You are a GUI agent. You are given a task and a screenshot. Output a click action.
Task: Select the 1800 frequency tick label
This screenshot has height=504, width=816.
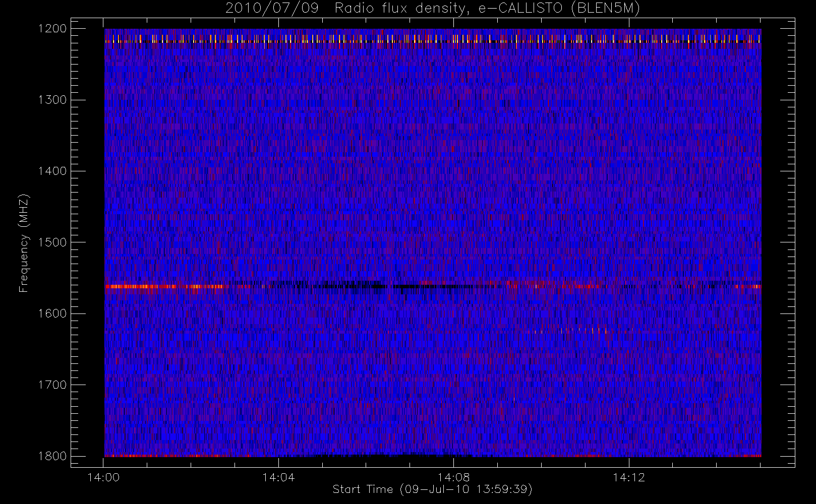52,456
